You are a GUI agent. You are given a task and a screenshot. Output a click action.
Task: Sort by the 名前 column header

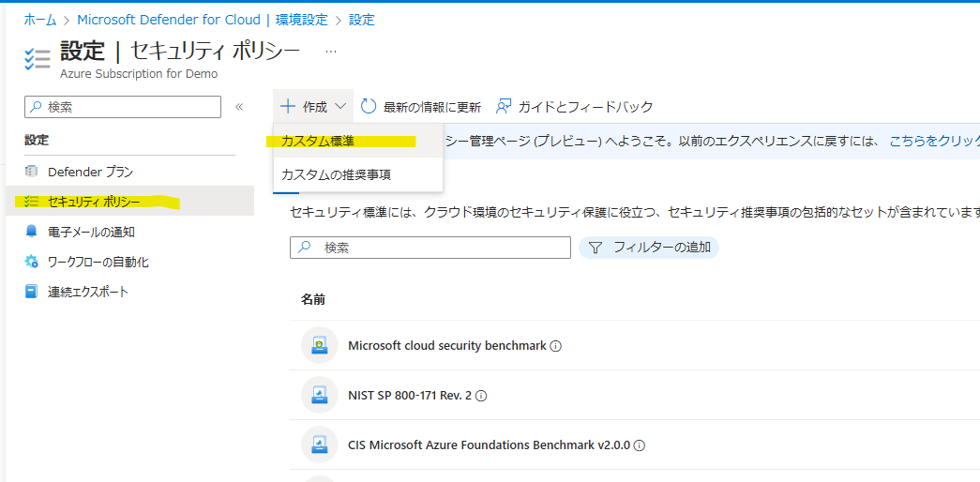(312, 299)
